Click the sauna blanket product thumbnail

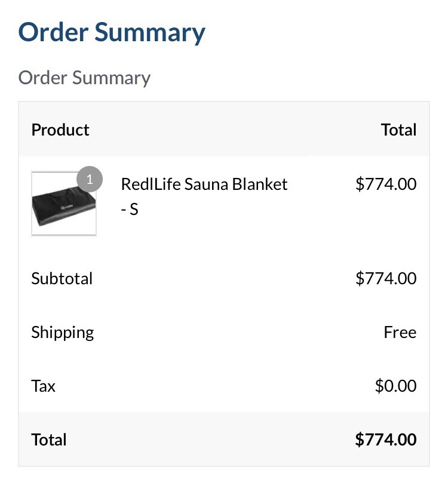tap(64, 204)
